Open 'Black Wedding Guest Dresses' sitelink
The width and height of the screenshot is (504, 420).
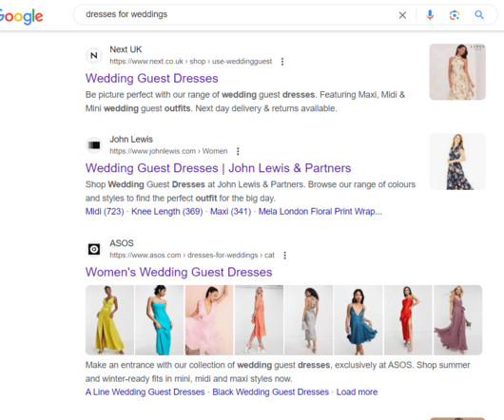pos(271,392)
